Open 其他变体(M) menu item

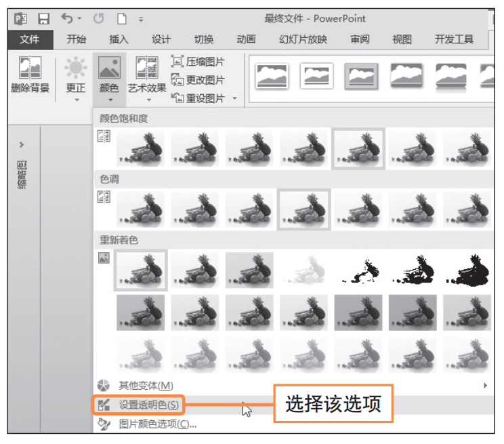[294, 385]
